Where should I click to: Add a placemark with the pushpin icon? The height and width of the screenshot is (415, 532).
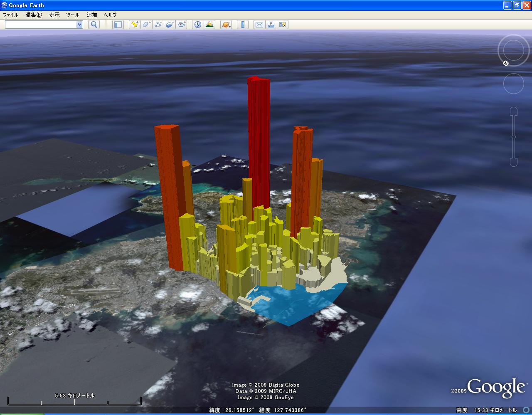pyautogui.click(x=134, y=25)
